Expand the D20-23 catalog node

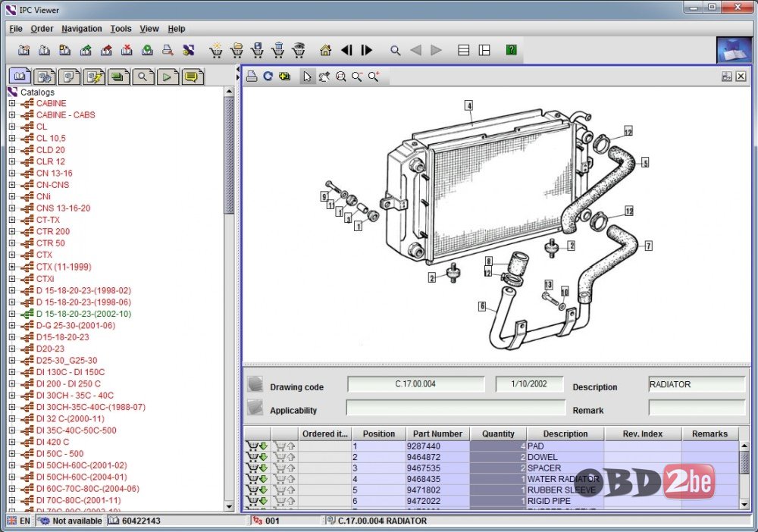12,349
